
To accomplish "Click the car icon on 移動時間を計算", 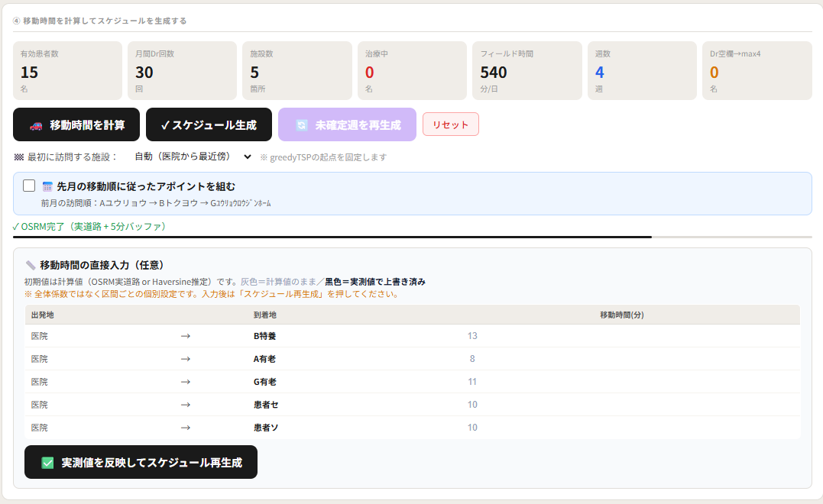I will 36,125.
